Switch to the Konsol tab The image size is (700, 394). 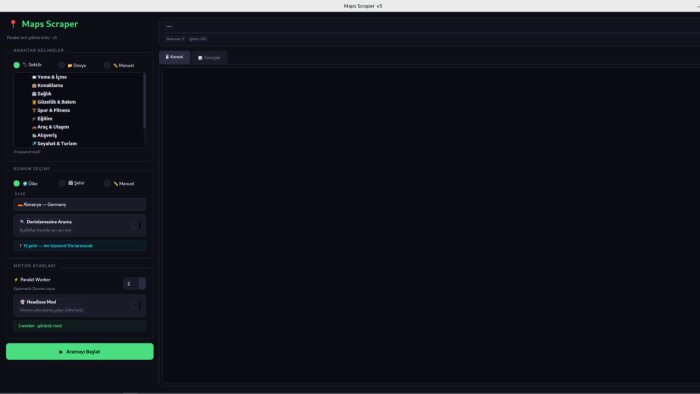(x=175, y=57)
